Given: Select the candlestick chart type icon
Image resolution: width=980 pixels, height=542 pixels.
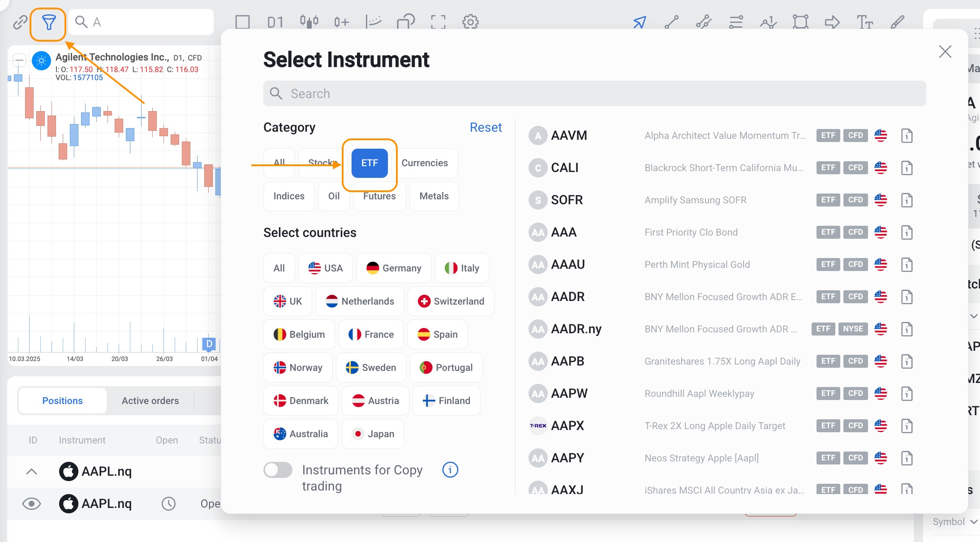Looking at the screenshot, I should [x=309, y=22].
